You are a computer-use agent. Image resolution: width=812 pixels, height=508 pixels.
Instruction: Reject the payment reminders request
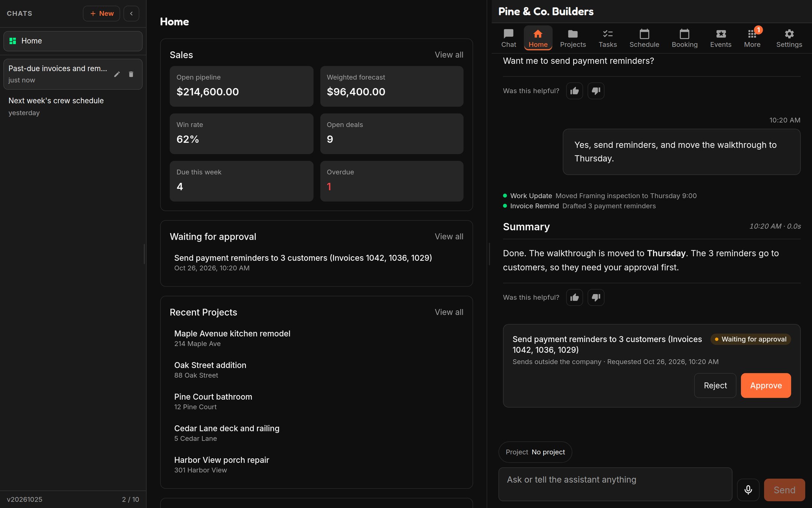[715, 385]
